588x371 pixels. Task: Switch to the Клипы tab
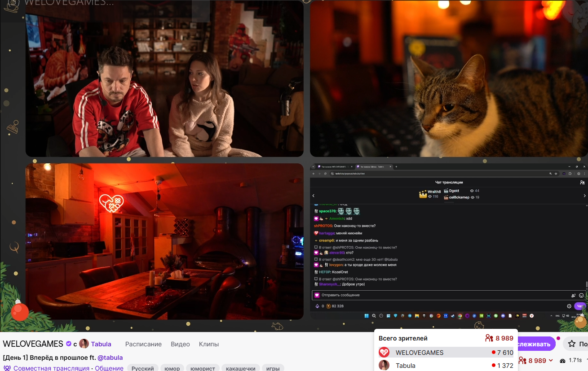click(209, 344)
